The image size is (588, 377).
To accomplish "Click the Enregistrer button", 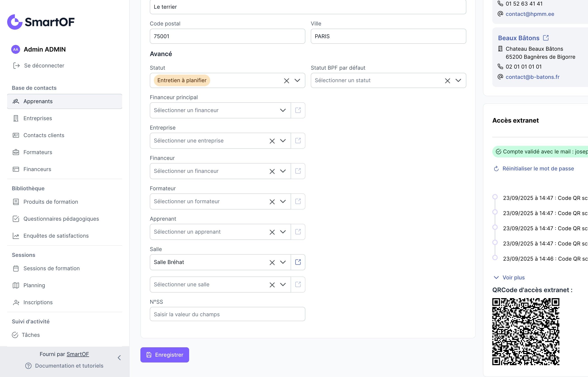I will (x=164, y=355).
